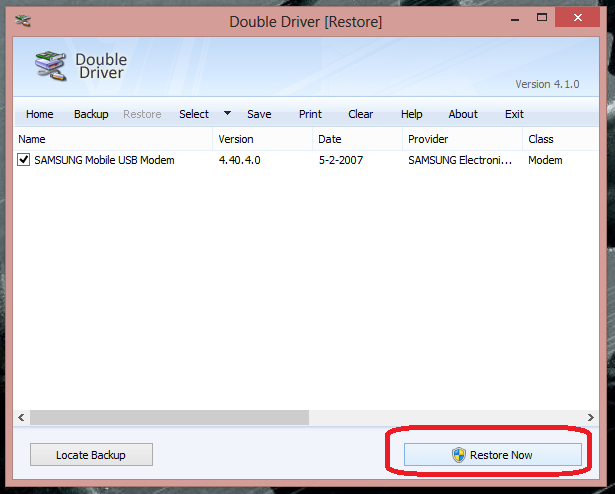This screenshot has width=615, height=494.
Task: Click the Select toolbar item
Action: click(194, 114)
